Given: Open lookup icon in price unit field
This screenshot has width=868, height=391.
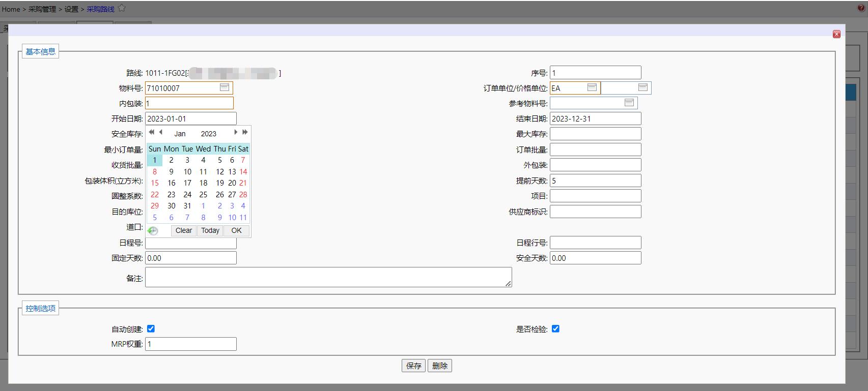Looking at the screenshot, I should click(x=642, y=87).
